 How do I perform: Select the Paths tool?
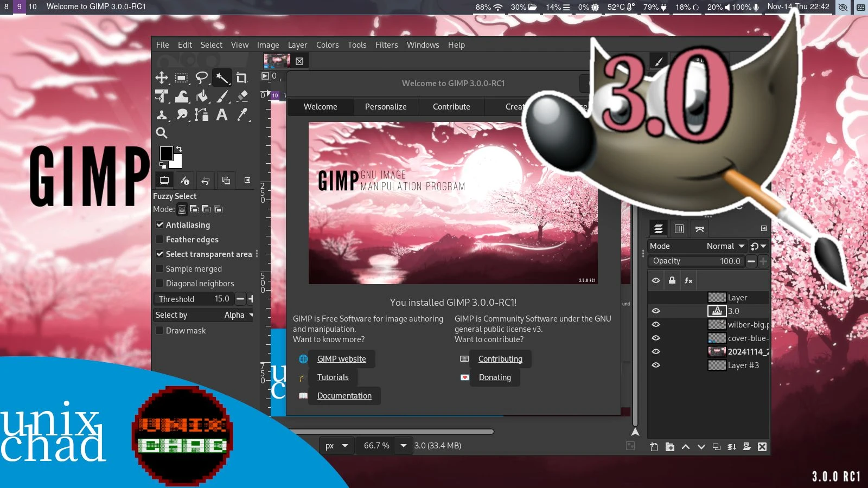click(202, 114)
